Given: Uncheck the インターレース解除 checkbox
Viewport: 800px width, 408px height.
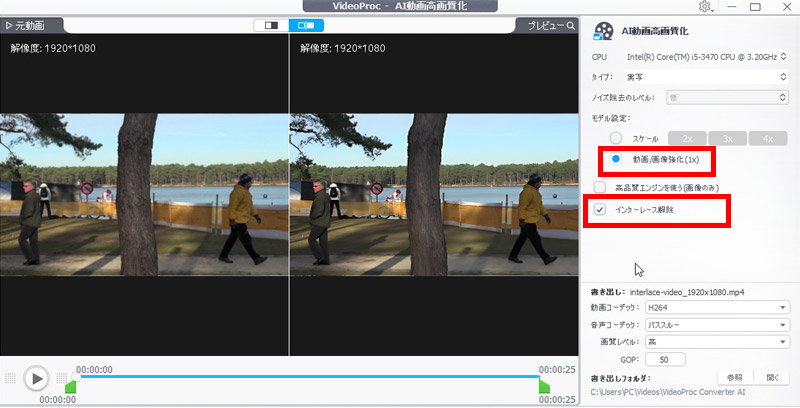Looking at the screenshot, I should click(x=600, y=210).
